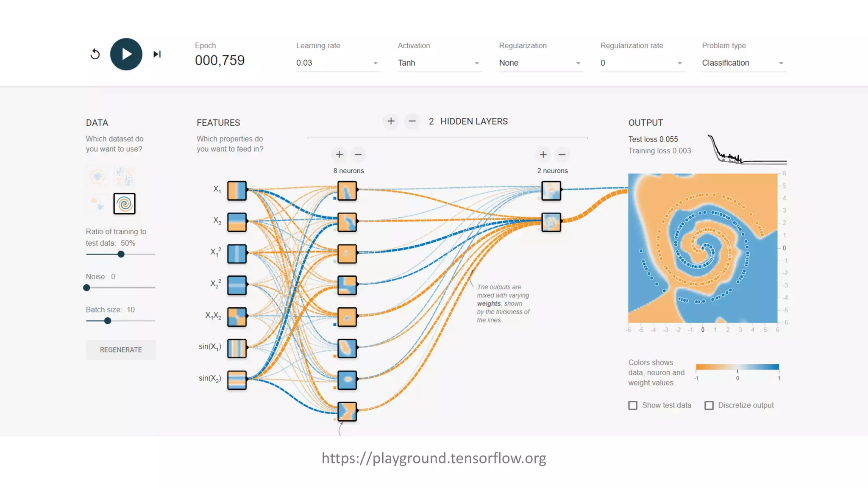The height and width of the screenshot is (488, 868).
Task: Toggle the X2 squared input feature
Action: [x=237, y=285]
